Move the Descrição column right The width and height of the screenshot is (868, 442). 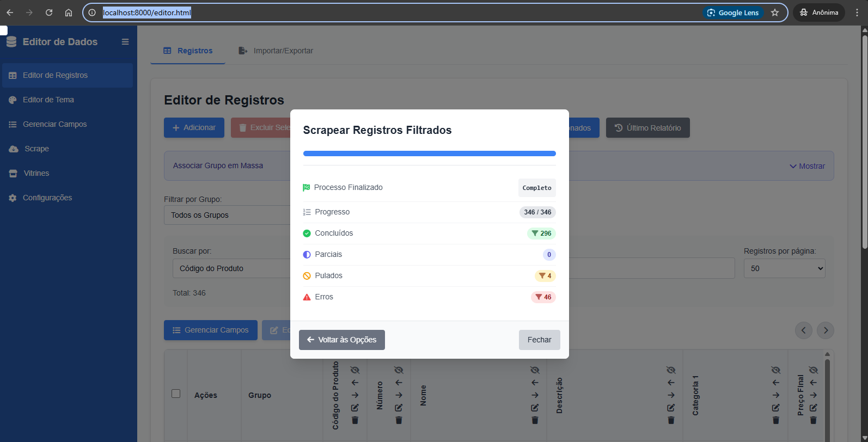pos(671,395)
